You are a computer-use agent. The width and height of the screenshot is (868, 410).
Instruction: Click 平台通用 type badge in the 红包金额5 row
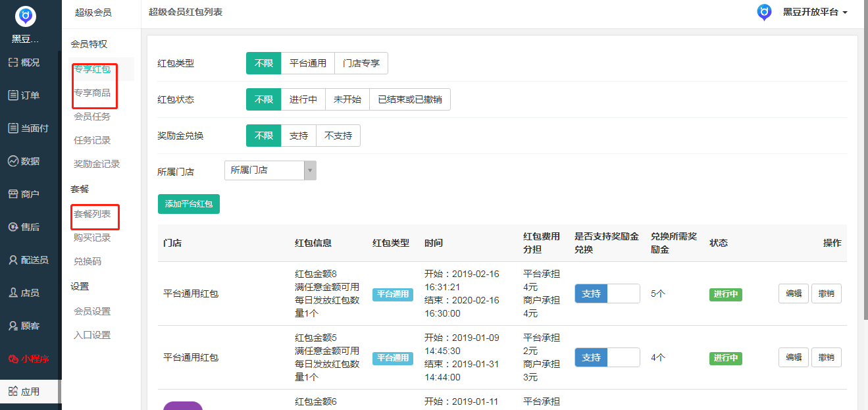[x=393, y=358]
